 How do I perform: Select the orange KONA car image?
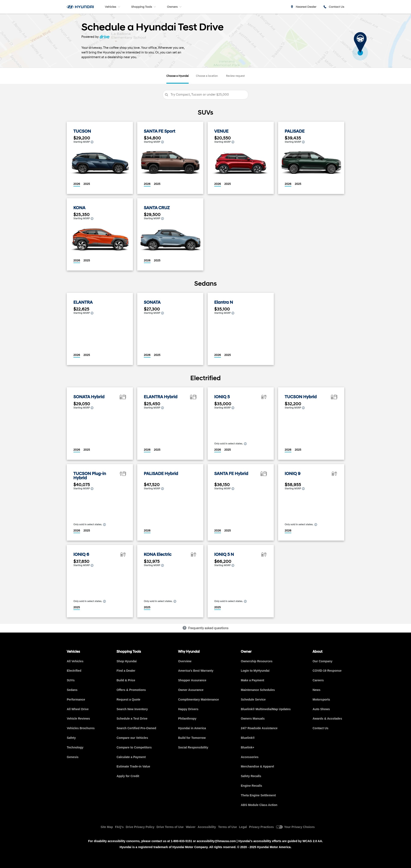point(100,239)
